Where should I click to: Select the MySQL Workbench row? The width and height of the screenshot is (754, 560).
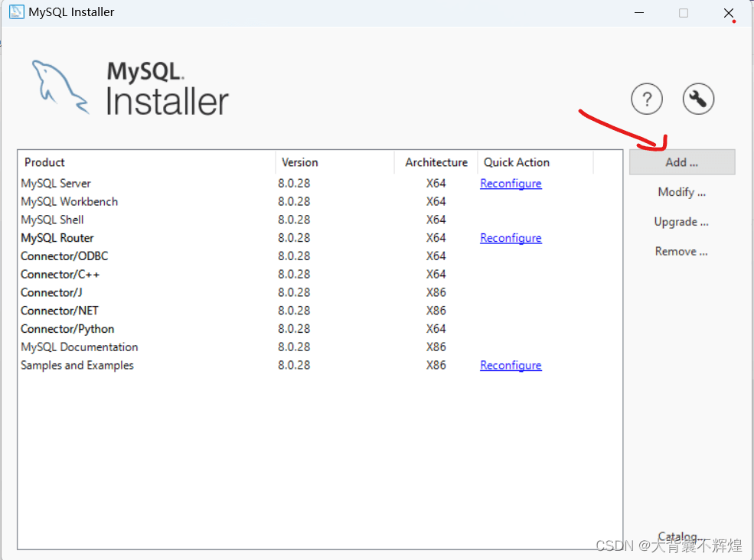click(70, 202)
